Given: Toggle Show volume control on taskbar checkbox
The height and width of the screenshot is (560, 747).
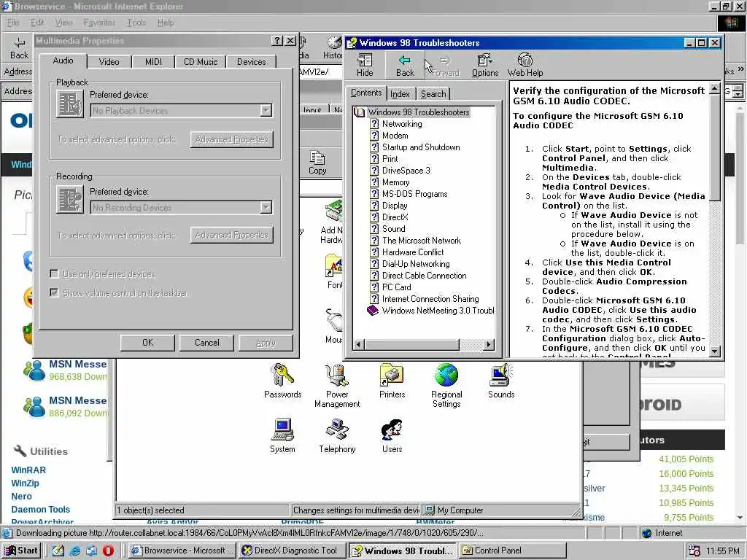Looking at the screenshot, I should (x=54, y=292).
